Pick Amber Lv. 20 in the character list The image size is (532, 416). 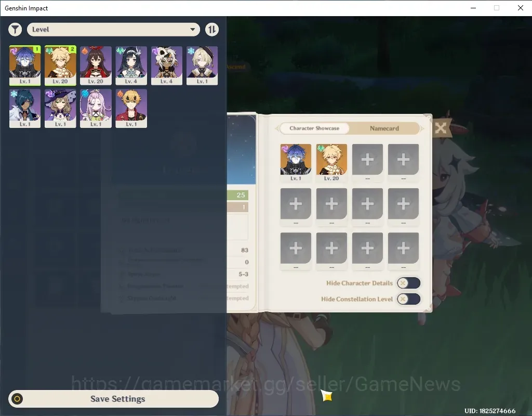pyautogui.click(x=96, y=65)
